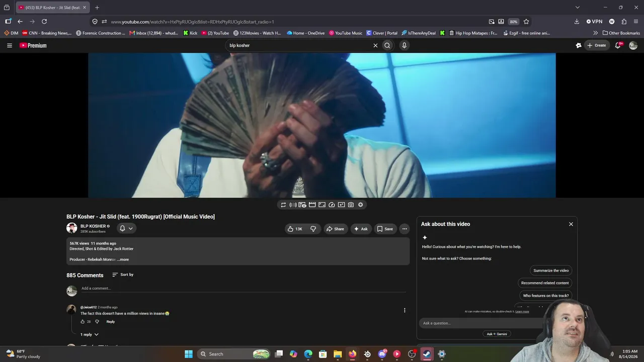Open the YouTube Music bookmark
The height and width of the screenshot is (362, 644).
click(x=346, y=33)
